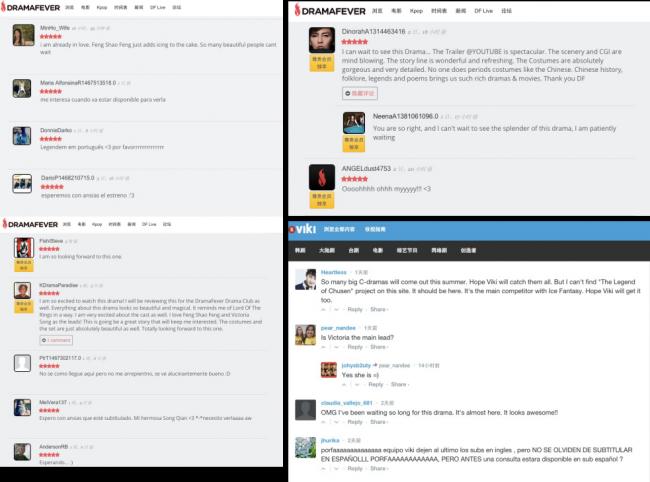Click MinHo_Wife's profile avatar
Viewport: 650px width, 482px height.
(x=23, y=35)
